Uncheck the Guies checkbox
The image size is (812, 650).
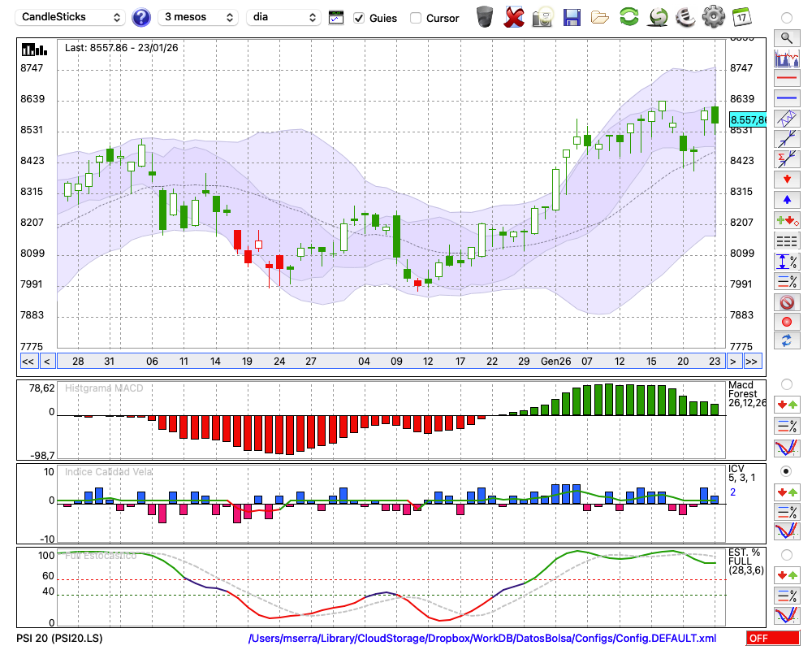tap(359, 18)
